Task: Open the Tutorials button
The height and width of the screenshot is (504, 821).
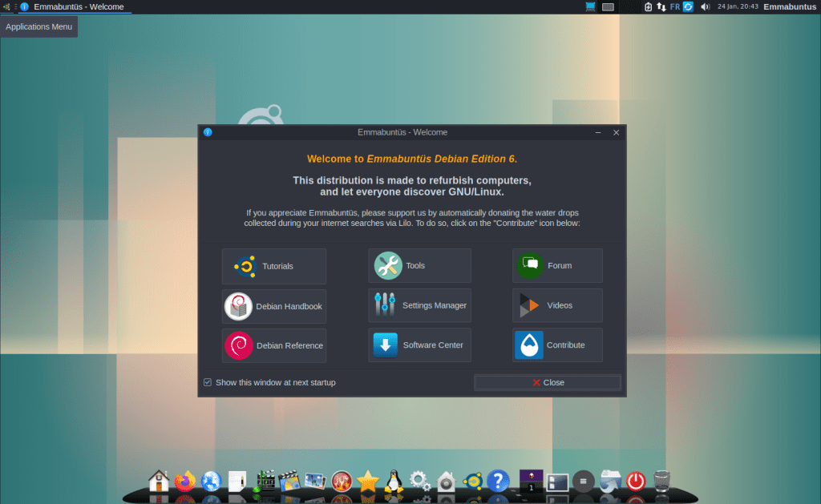Action: click(x=273, y=266)
